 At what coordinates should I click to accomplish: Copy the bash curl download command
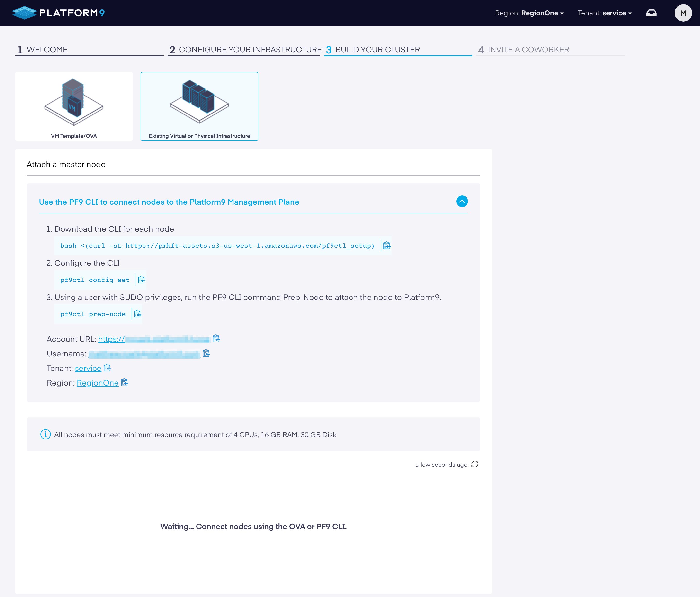386,246
